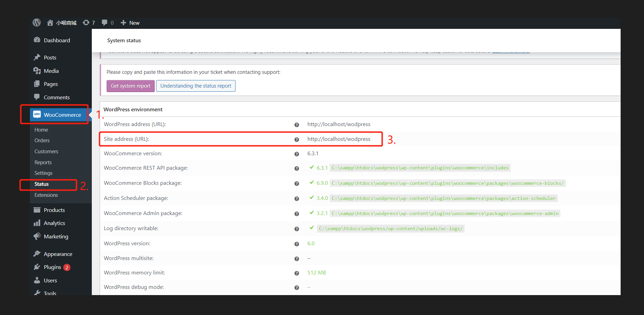Viewport: 644px width, 315px height.
Task: Click the REST API package path text
Action: pos(420,168)
